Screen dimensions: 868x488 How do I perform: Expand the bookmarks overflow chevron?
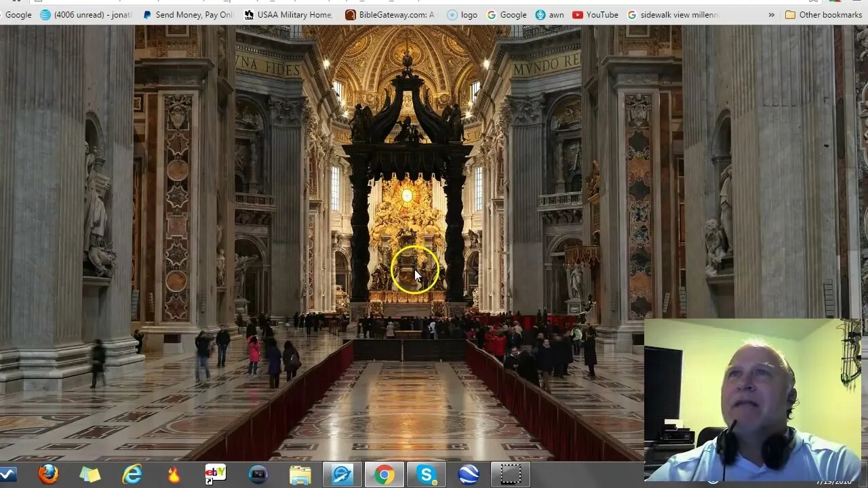tap(771, 14)
